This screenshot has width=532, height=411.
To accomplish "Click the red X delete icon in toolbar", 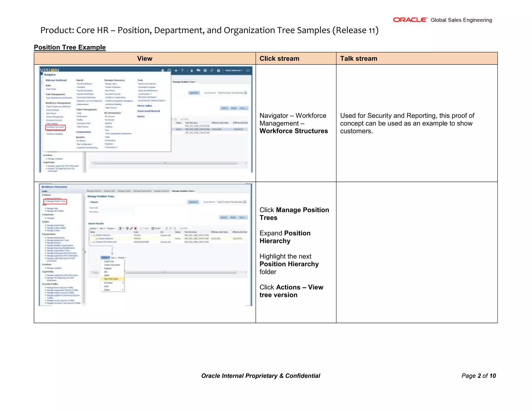I will [x=135, y=228].
